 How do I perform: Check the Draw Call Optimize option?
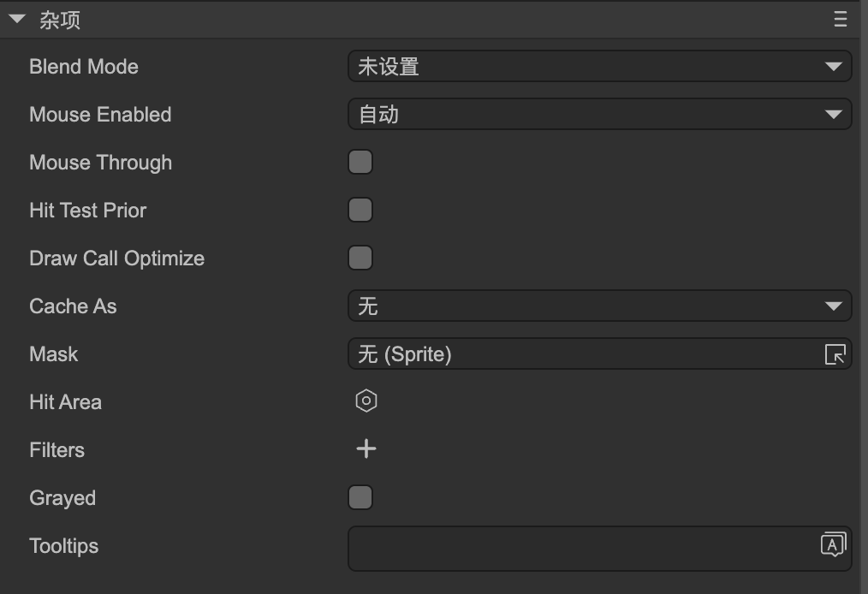tap(360, 258)
